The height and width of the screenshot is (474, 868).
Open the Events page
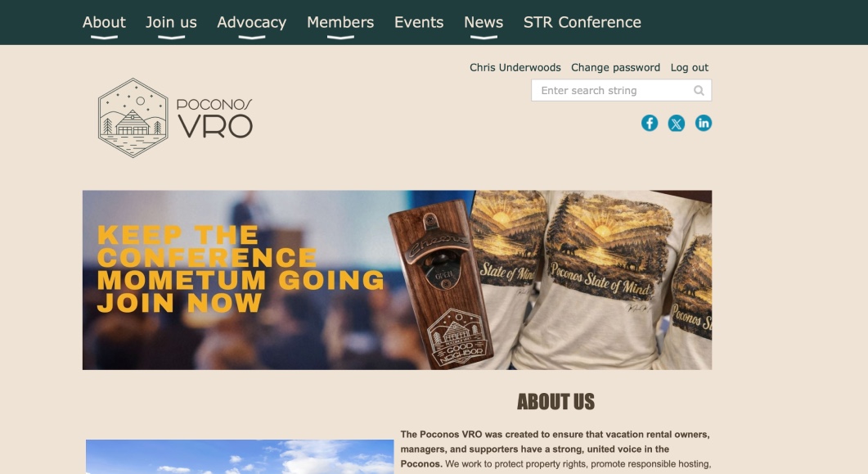pyautogui.click(x=419, y=22)
